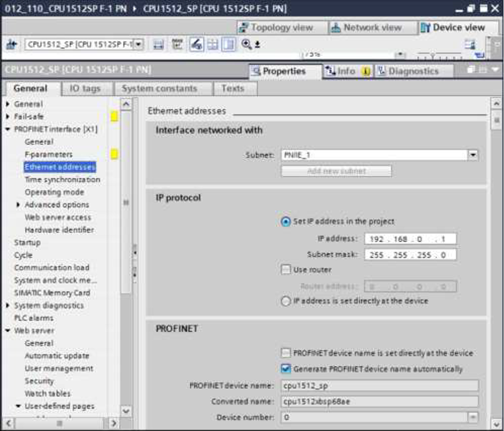Click the first toolbar icon right of device dropdown

point(158,45)
